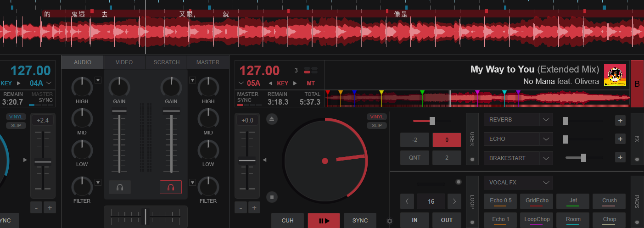Enable VINYL mode on the right deck

(376, 117)
